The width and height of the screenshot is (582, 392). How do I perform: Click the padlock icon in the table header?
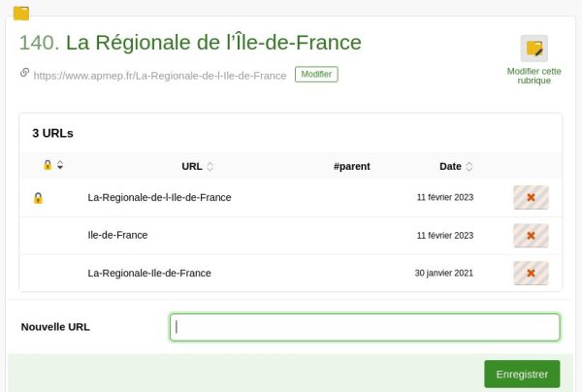[47, 165]
